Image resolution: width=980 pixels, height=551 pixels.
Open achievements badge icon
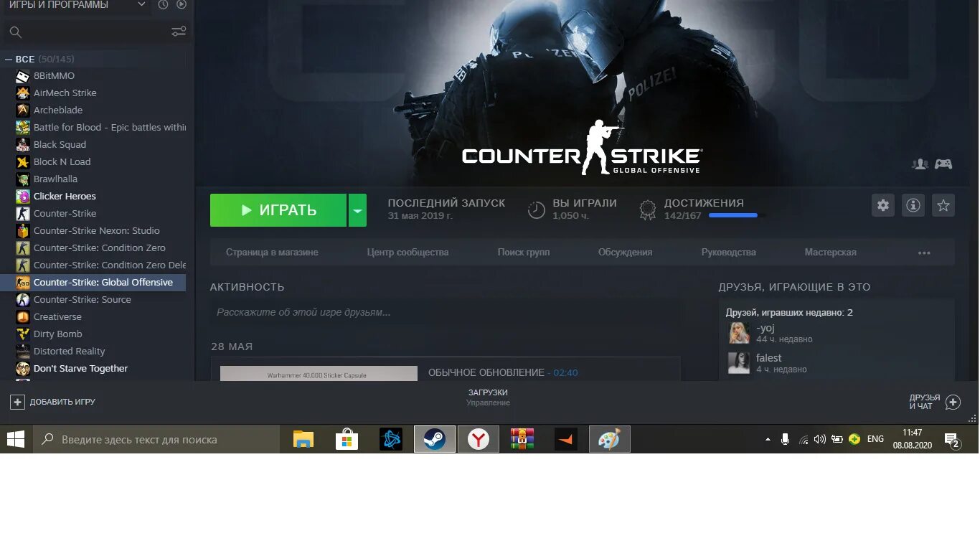648,209
